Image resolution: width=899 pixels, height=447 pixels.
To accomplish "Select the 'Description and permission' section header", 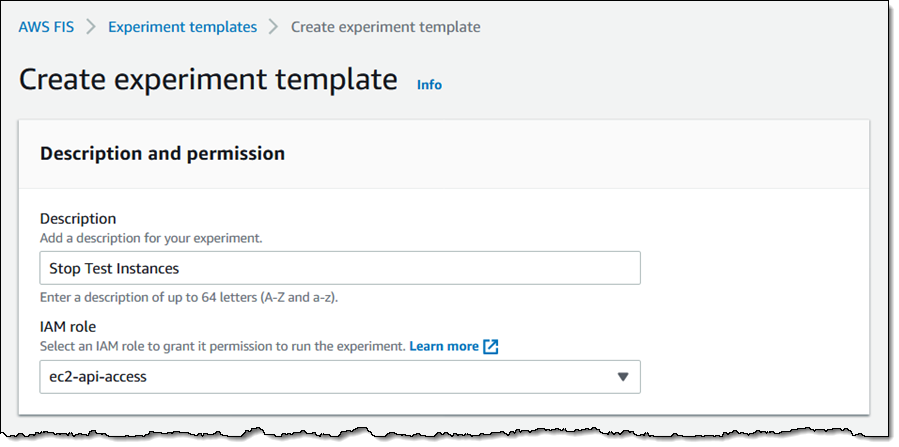I will [162, 153].
